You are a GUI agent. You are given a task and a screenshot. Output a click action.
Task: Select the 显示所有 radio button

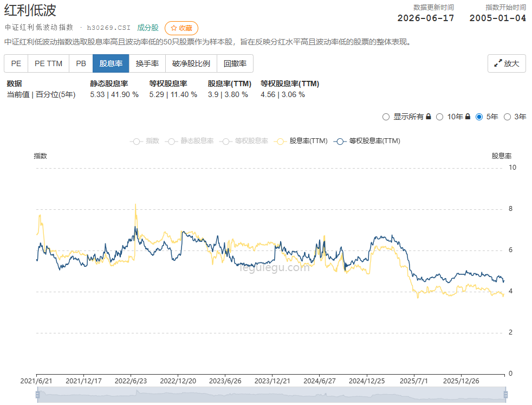(x=386, y=117)
